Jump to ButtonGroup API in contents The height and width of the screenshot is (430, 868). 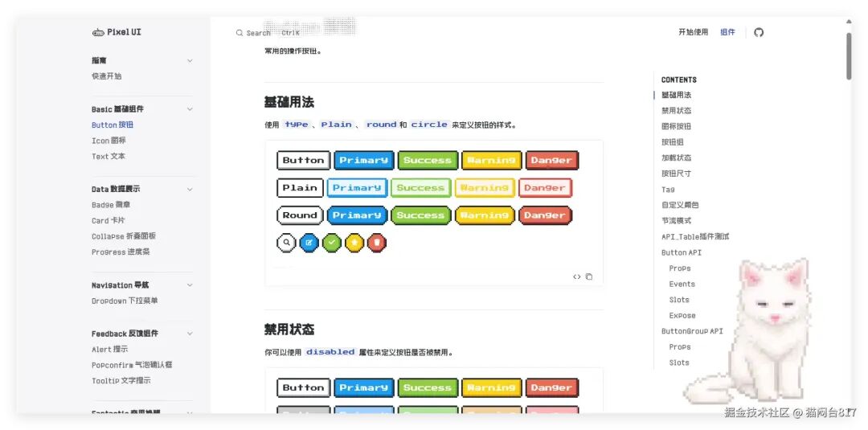tap(692, 331)
